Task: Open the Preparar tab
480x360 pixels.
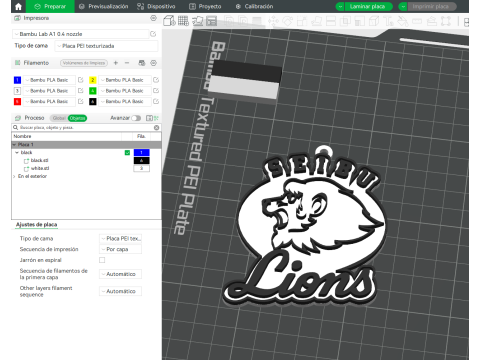Action: coord(50,6)
